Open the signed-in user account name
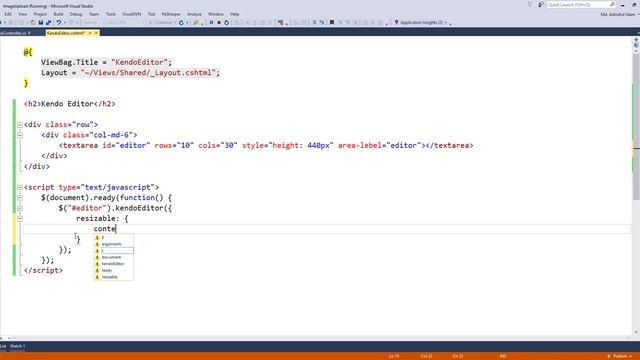640x360 pixels. point(618,14)
